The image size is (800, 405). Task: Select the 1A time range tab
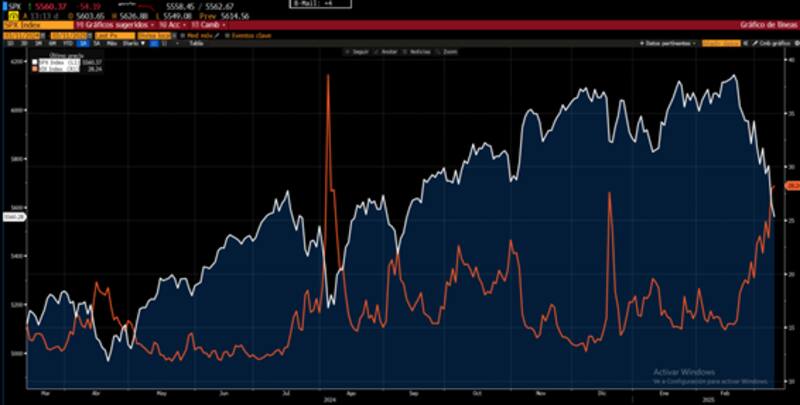click(84, 43)
